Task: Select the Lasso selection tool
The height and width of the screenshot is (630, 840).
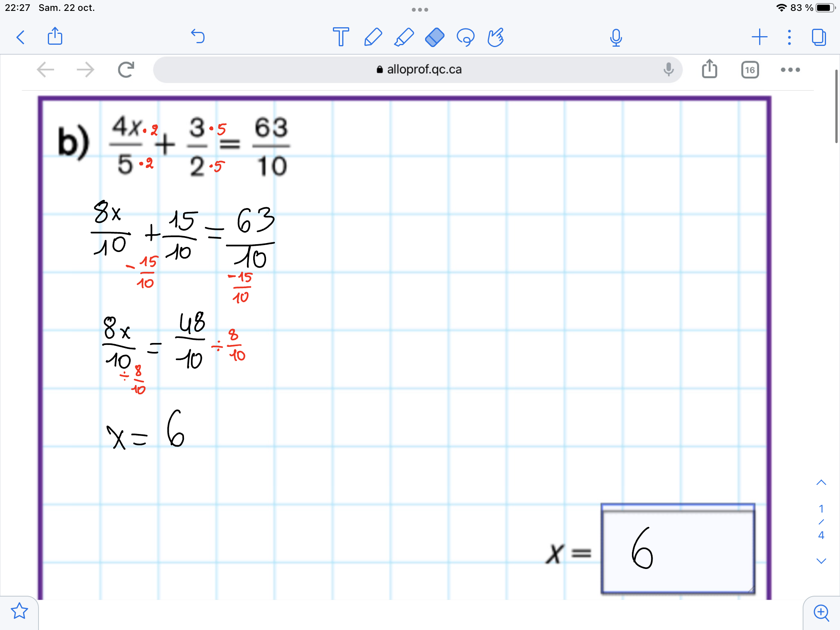Action: 465,37
